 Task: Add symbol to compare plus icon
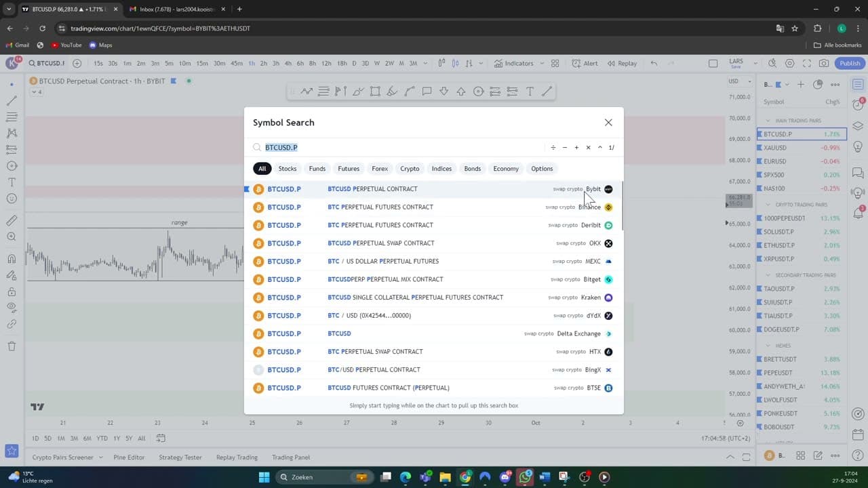click(x=77, y=63)
